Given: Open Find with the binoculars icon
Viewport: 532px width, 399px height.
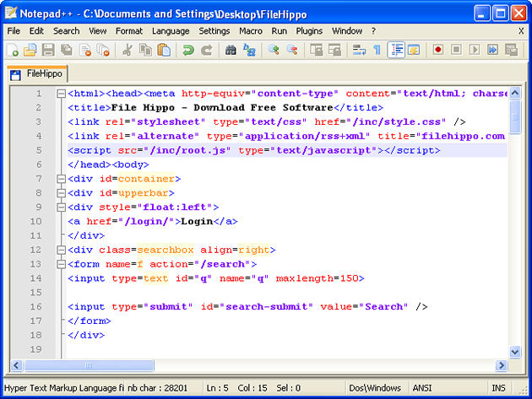Looking at the screenshot, I should (x=231, y=51).
